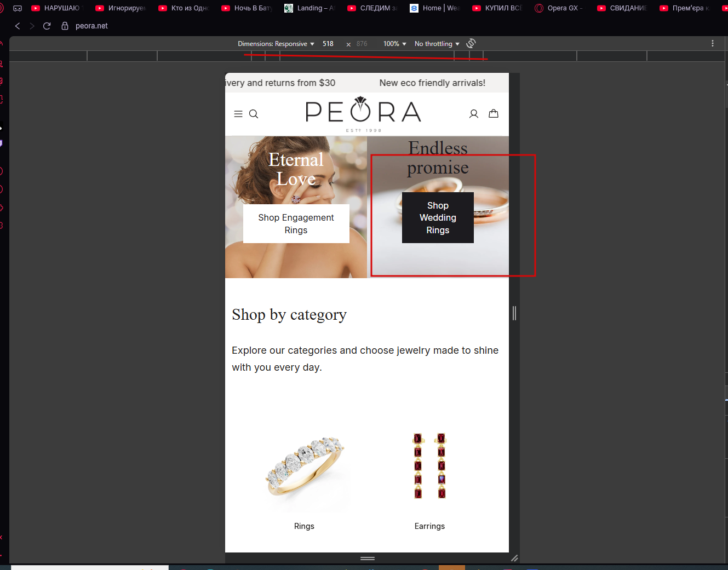Open the shopping bag icon
Image resolution: width=728 pixels, height=570 pixels.
tap(494, 113)
